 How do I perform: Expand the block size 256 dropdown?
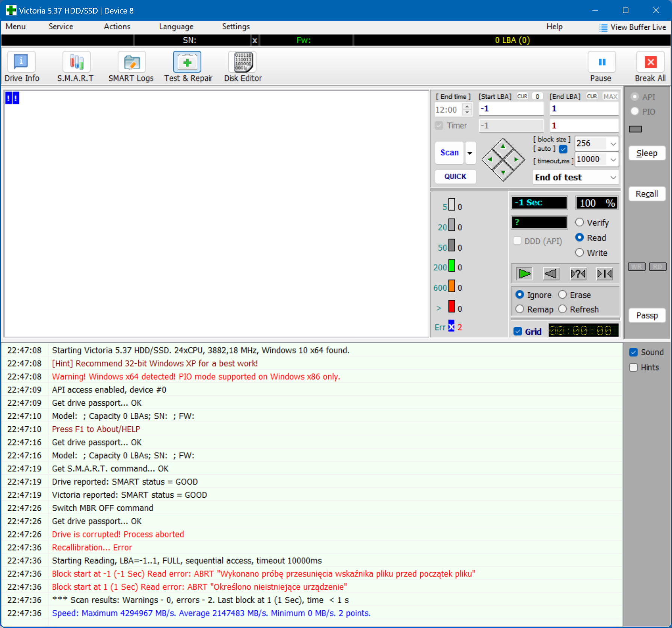point(613,144)
